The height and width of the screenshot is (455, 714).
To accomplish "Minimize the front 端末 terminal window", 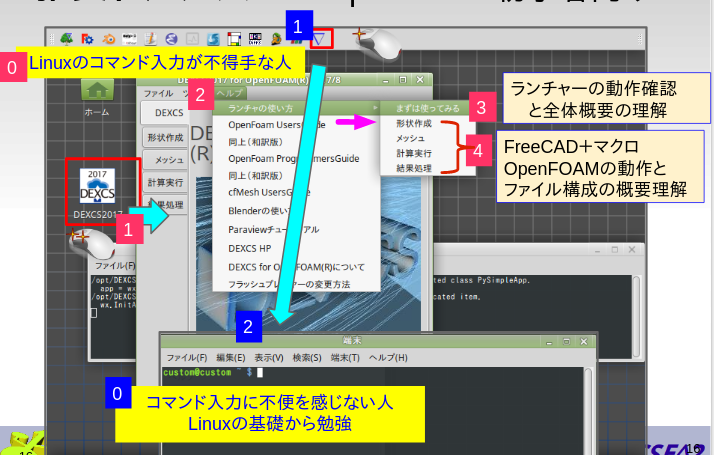I will (x=549, y=342).
